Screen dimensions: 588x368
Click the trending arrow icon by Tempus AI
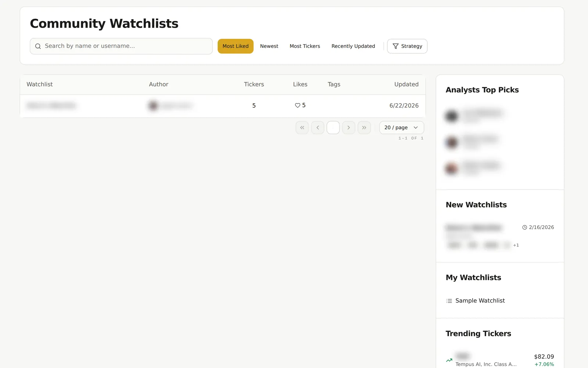[x=449, y=360]
